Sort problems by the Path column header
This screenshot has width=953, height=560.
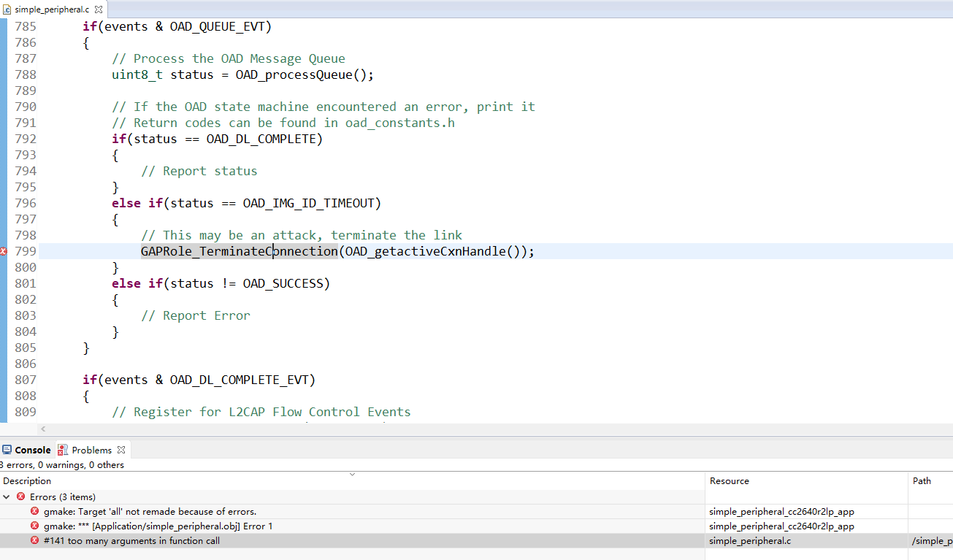[x=931, y=480]
